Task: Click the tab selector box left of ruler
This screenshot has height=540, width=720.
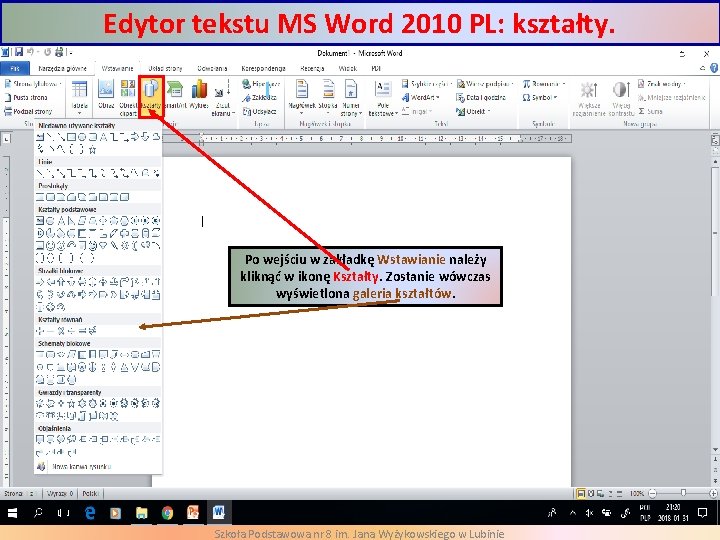Action: [x=6, y=138]
